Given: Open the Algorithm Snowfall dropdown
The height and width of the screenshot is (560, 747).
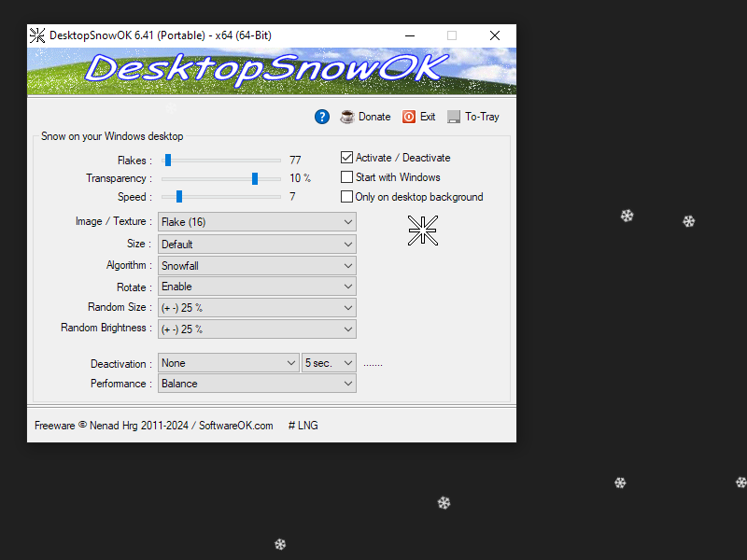Looking at the screenshot, I should [x=258, y=266].
